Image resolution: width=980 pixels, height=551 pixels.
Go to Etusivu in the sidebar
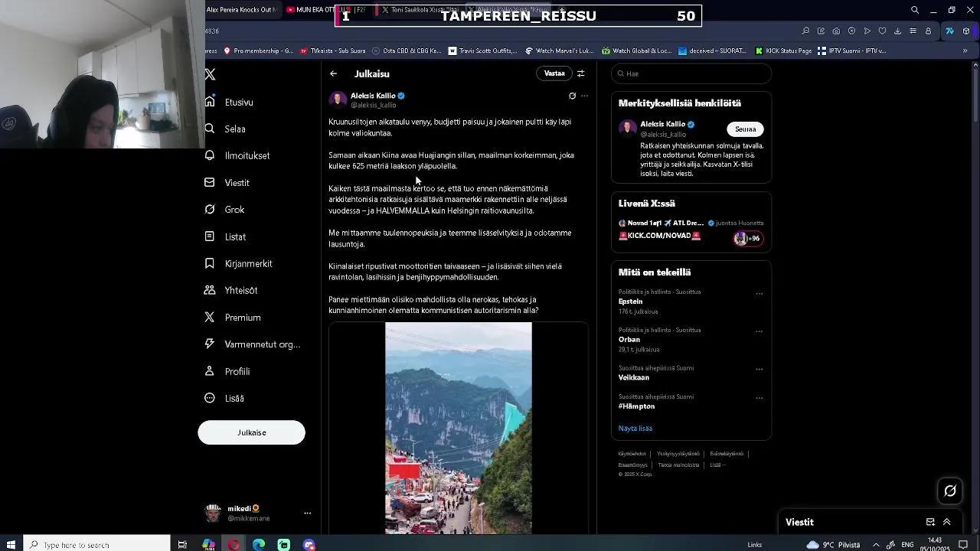click(x=239, y=102)
